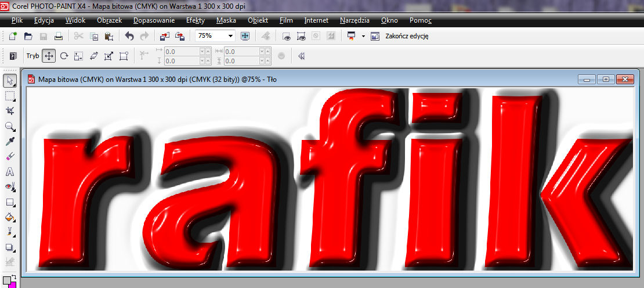This screenshot has height=288, width=644.
Task: Select the Crop tool in toolbox
Action: [x=10, y=111]
